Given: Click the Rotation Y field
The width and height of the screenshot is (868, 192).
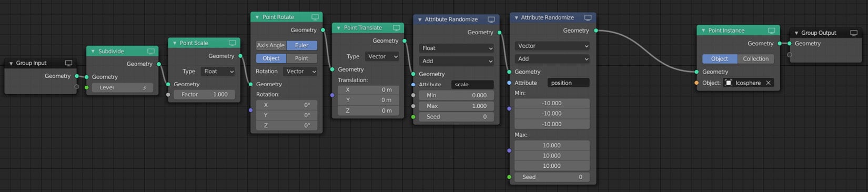Looking at the screenshot, I should (287, 115).
